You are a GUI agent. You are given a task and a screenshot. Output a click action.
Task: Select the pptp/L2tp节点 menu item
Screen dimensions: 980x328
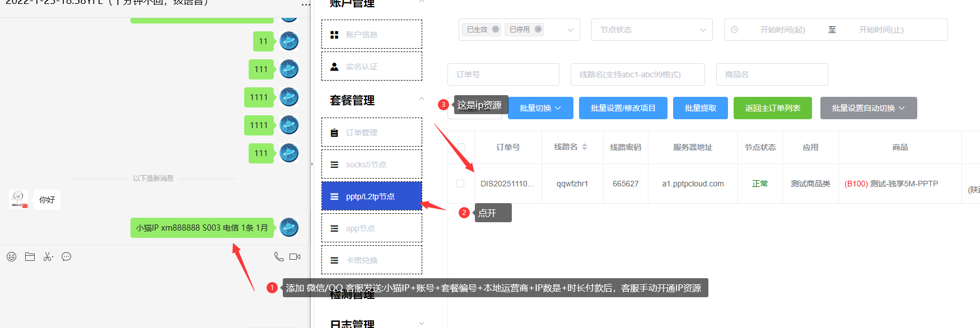pos(371,196)
